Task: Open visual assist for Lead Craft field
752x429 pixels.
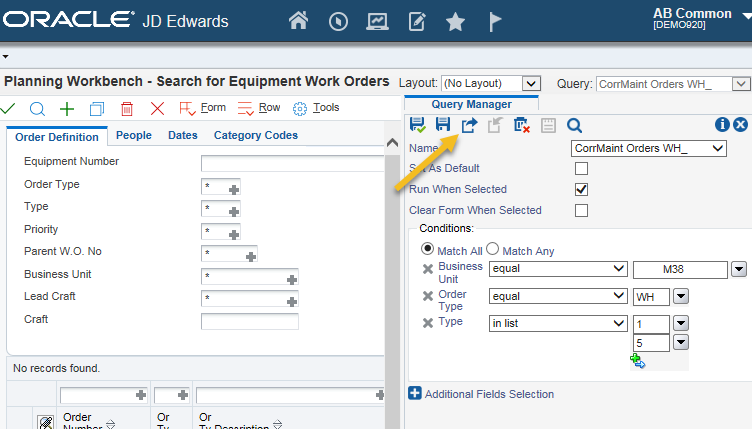Action: point(292,302)
